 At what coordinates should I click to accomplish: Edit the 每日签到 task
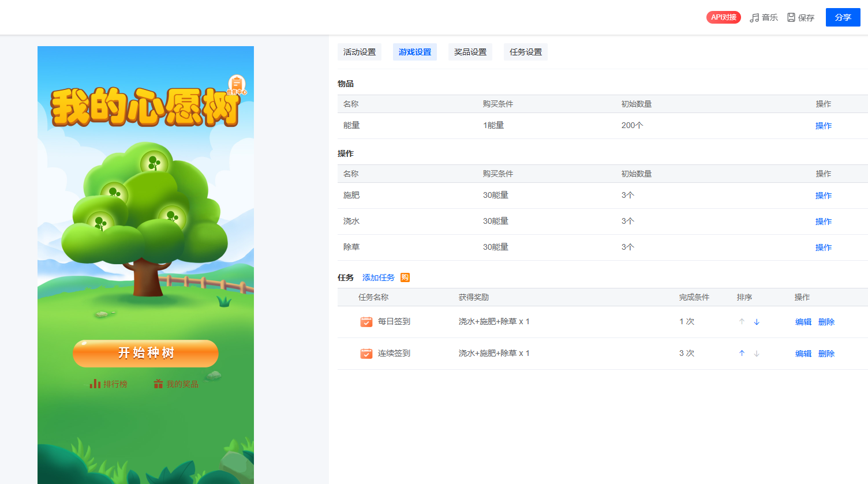tap(803, 322)
